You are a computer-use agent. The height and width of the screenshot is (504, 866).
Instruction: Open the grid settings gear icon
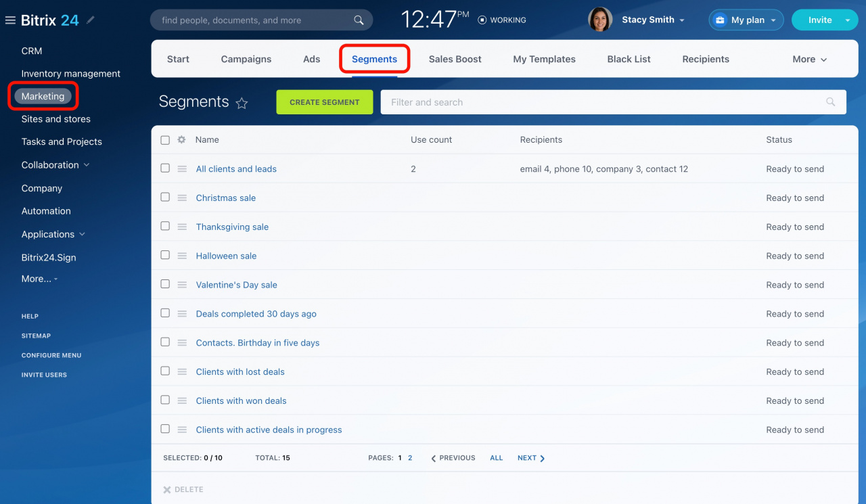point(181,140)
